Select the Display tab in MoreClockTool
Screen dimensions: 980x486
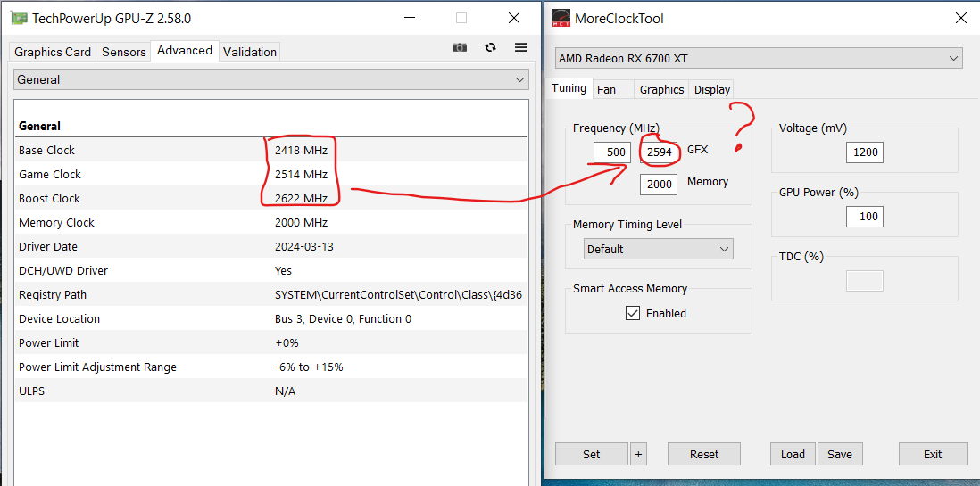click(712, 89)
